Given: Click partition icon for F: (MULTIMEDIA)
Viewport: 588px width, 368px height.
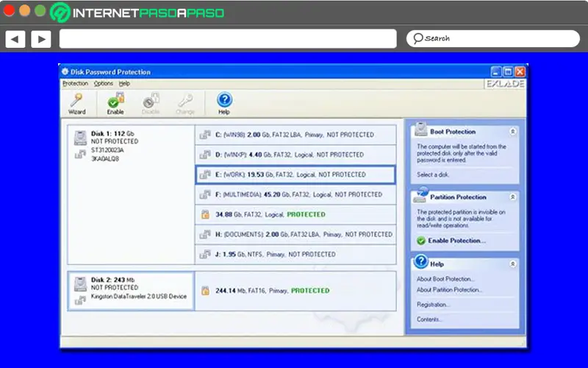Looking at the screenshot, I should (x=205, y=194).
